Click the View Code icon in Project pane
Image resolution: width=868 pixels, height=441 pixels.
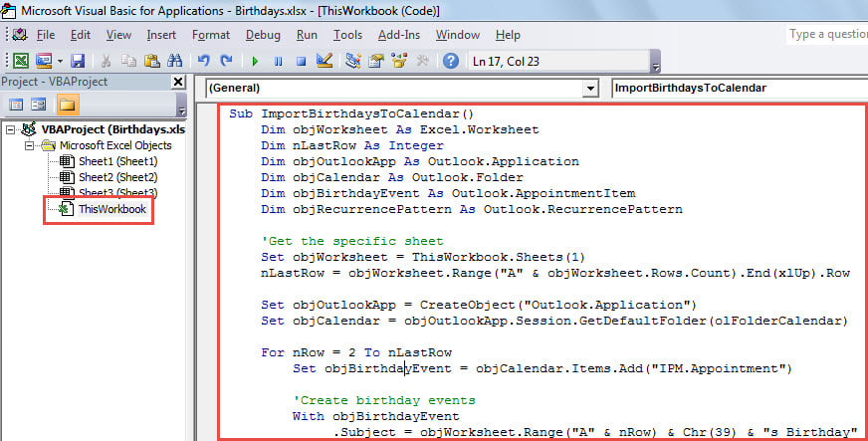[16, 105]
